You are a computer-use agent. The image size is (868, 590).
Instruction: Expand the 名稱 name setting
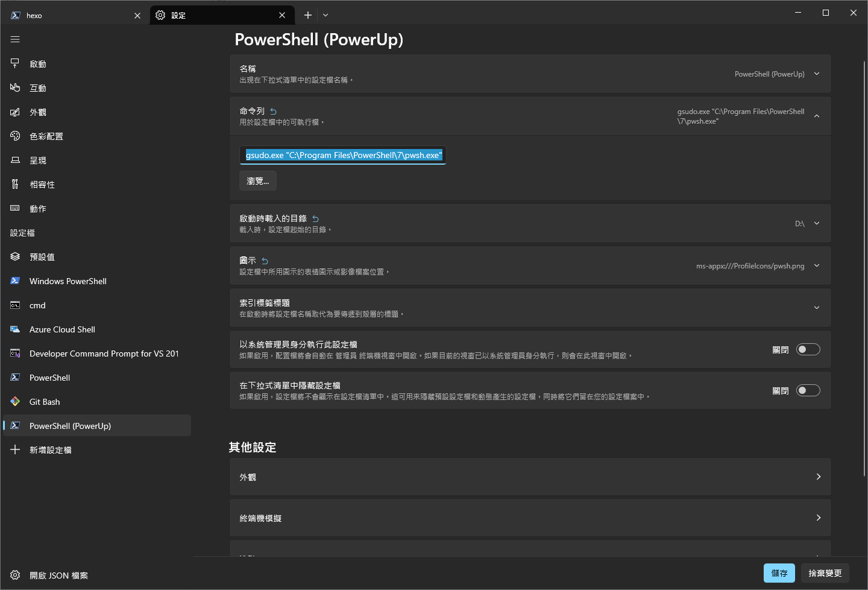point(817,74)
